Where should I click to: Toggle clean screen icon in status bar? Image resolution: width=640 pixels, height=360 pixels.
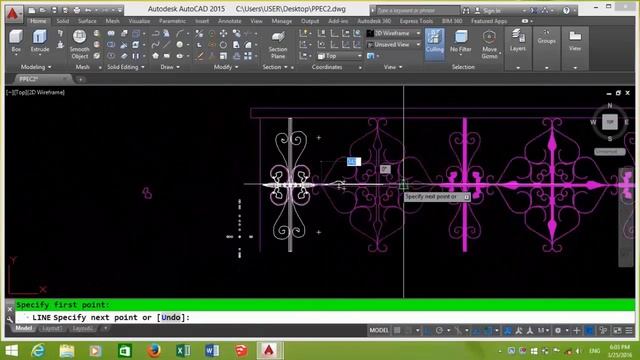617,330
